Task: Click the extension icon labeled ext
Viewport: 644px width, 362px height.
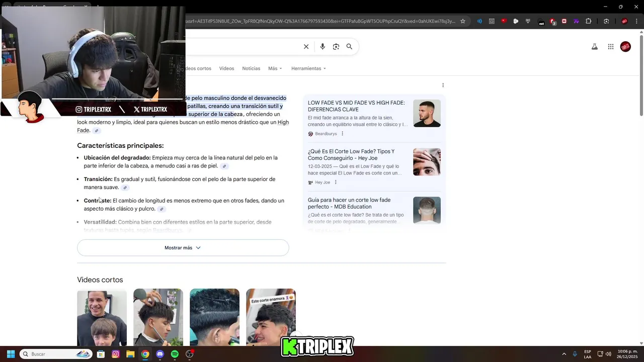Action: pos(541,22)
